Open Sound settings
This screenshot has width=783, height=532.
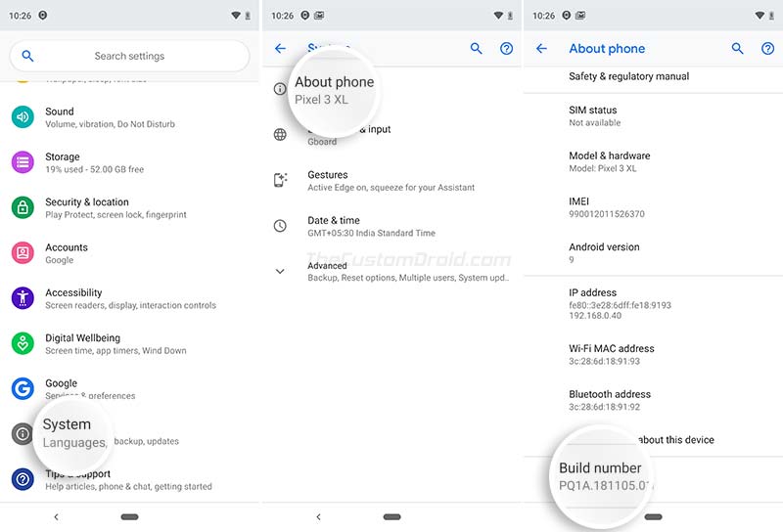[x=129, y=117]
